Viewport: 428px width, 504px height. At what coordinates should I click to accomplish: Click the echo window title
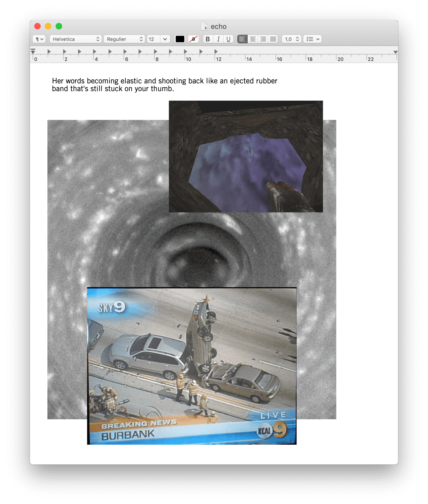coord(219,26)
